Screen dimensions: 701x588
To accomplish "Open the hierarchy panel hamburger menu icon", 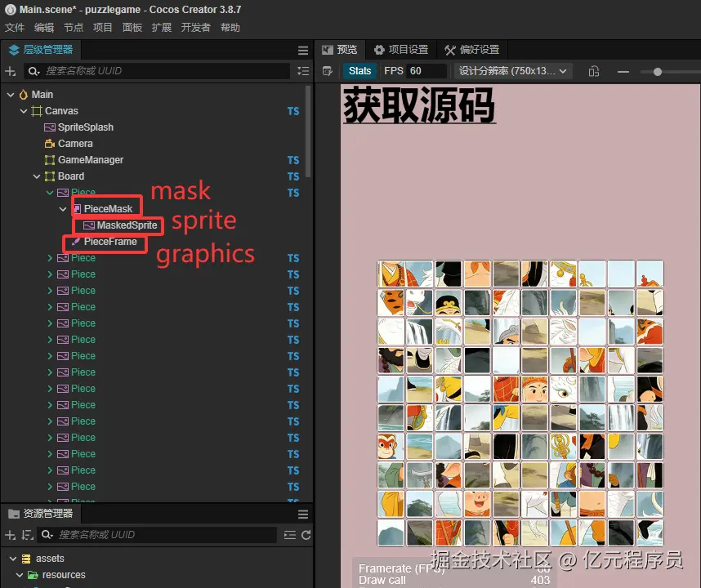I will 302,49.
